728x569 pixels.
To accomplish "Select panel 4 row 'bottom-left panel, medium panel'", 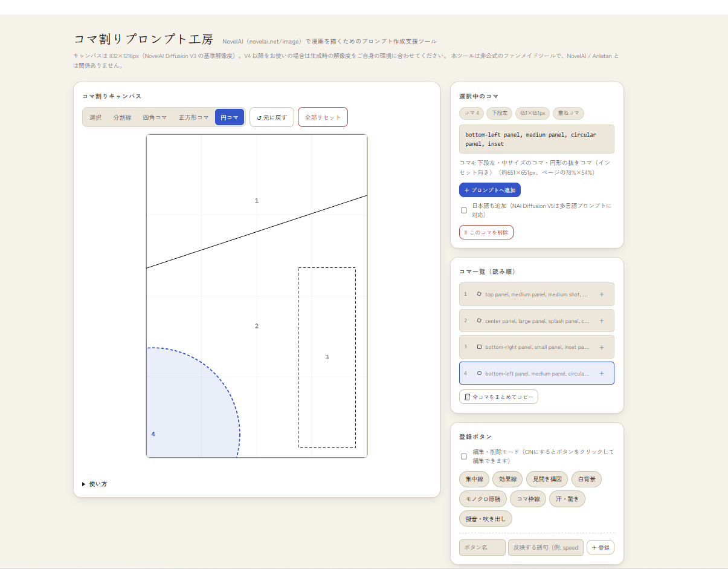I will (536, 374).
